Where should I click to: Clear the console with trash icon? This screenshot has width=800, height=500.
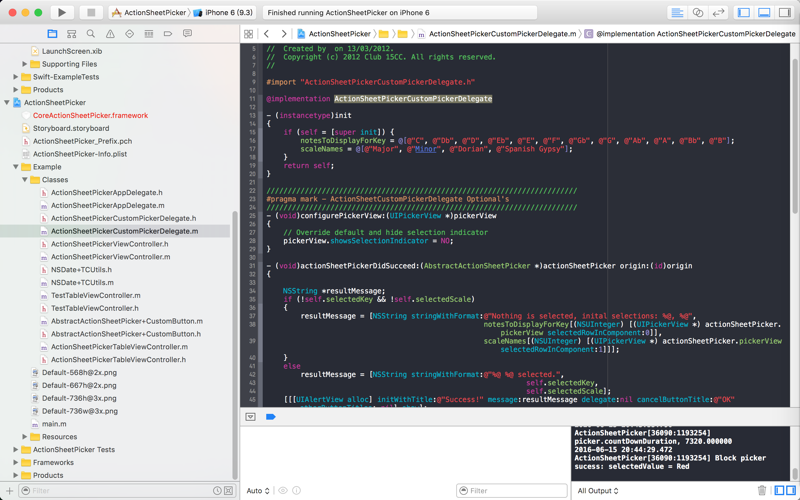pos(762,491)
